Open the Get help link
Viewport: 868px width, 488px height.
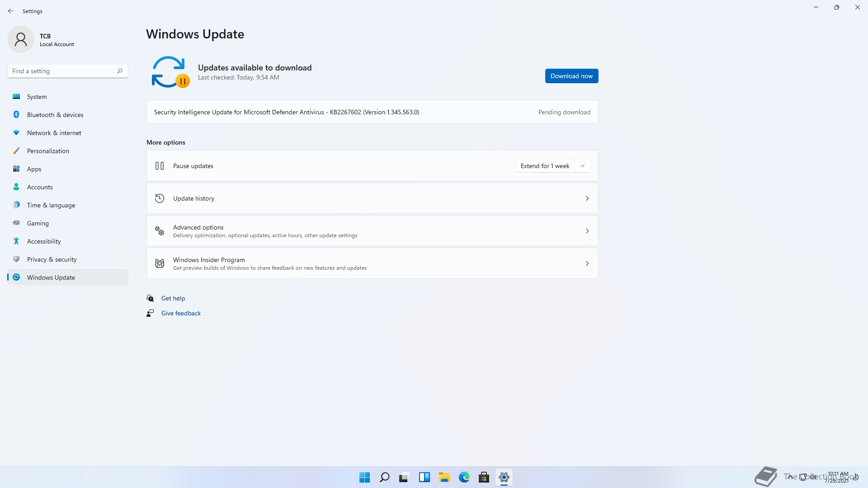click(173, 298)
